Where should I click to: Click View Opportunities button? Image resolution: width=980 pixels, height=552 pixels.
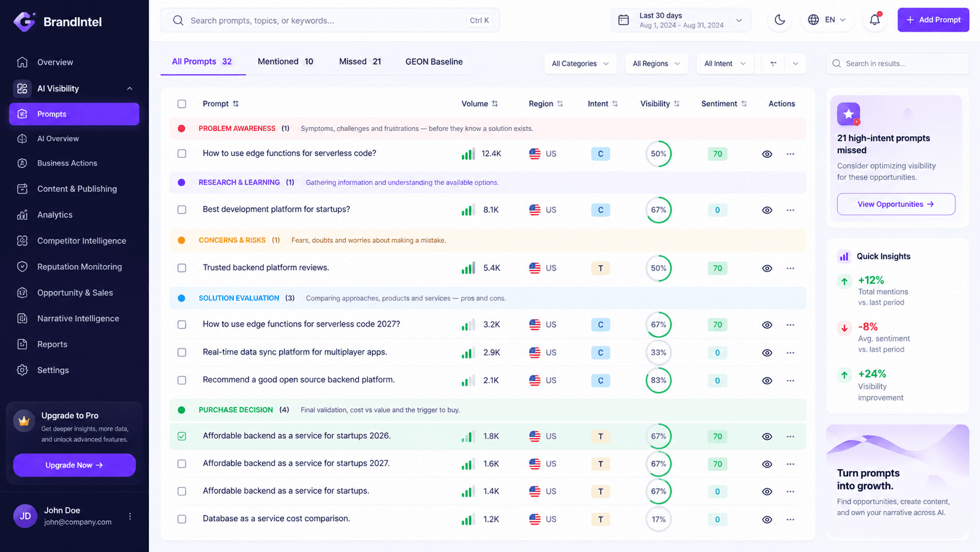pos(896,204)
